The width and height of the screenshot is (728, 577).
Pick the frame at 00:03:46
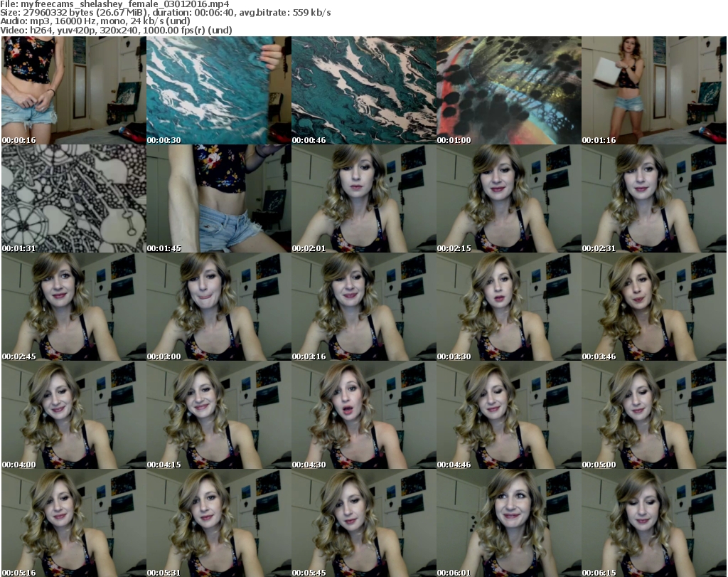coord(654,307)
